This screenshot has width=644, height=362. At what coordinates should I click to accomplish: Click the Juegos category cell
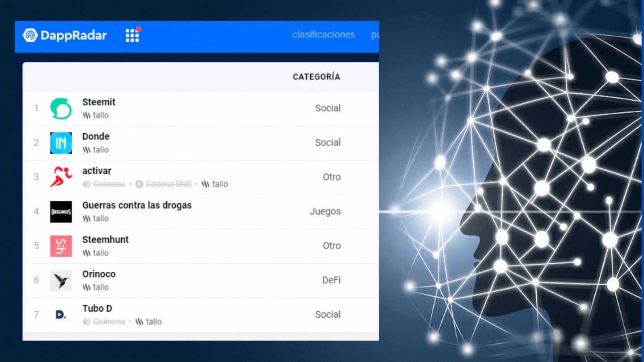325,211
